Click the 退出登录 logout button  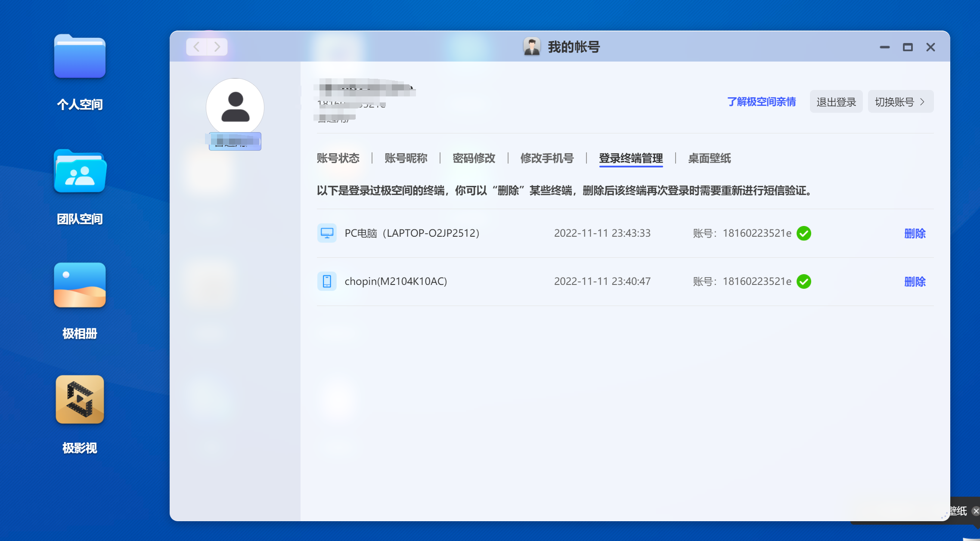[836, 102]
